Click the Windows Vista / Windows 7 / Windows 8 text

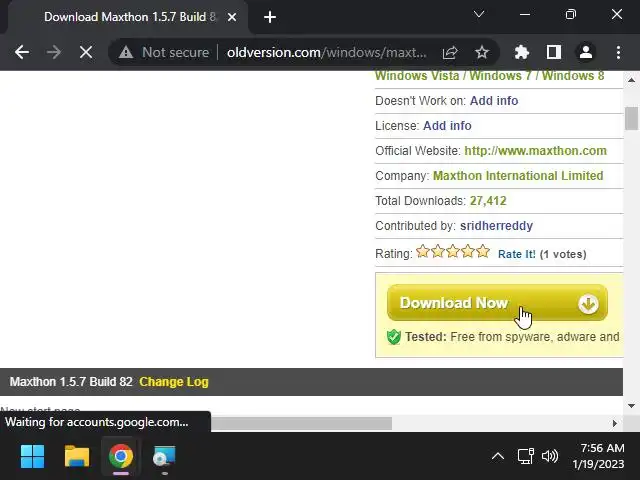[x=489, y=76]
